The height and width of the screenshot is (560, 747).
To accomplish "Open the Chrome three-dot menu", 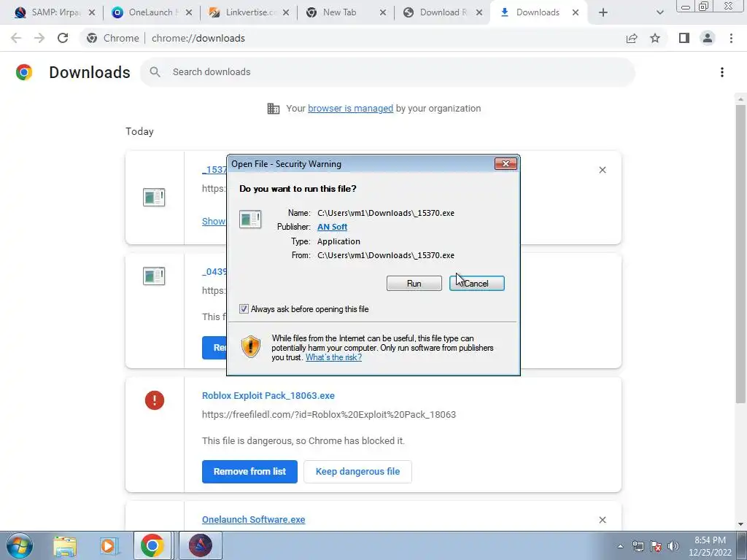I will [x=731, y=38].
